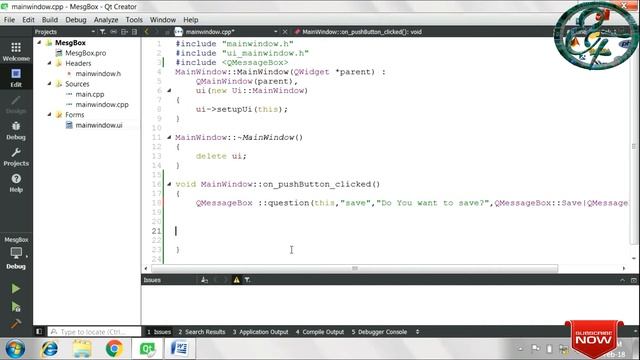Click the editor horizontal scrollbar
The width and height of the screenshot is (640, 360).
pos(355,268)
